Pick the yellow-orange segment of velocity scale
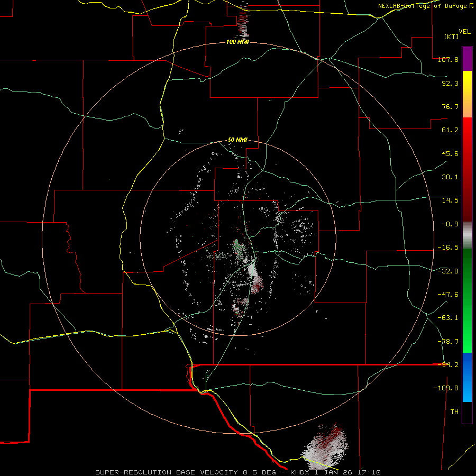The height and width of the screenshot is (476, 476). (x=467, y=94)
